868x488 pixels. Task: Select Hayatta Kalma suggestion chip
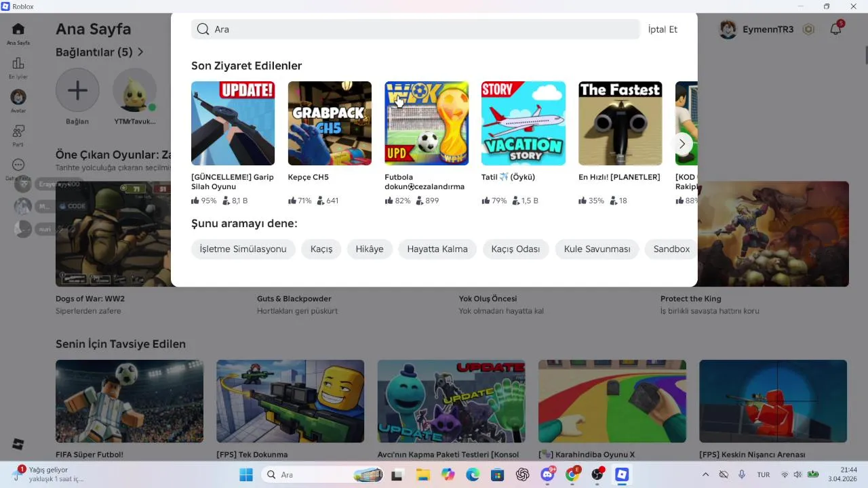[x=437, y=249]
